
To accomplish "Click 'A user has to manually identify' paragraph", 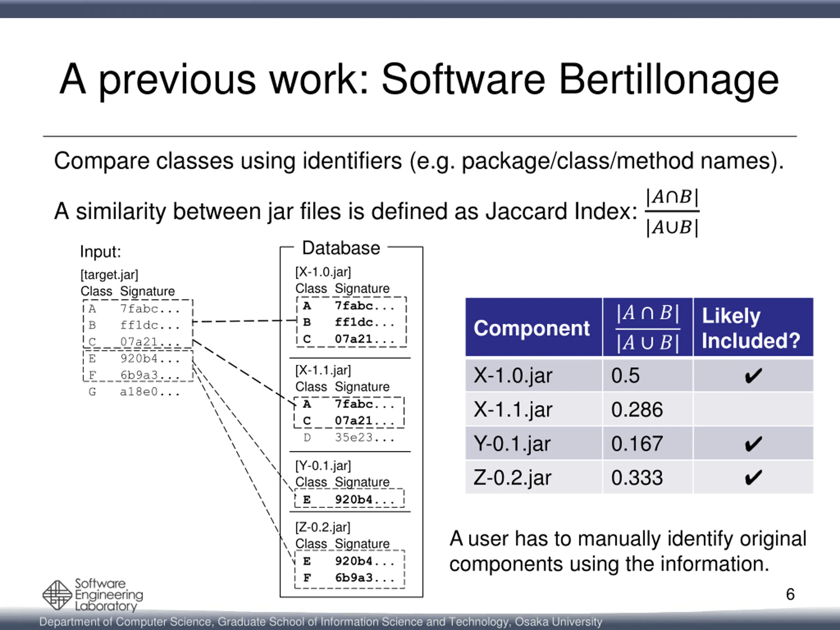I will pos(628,551).
